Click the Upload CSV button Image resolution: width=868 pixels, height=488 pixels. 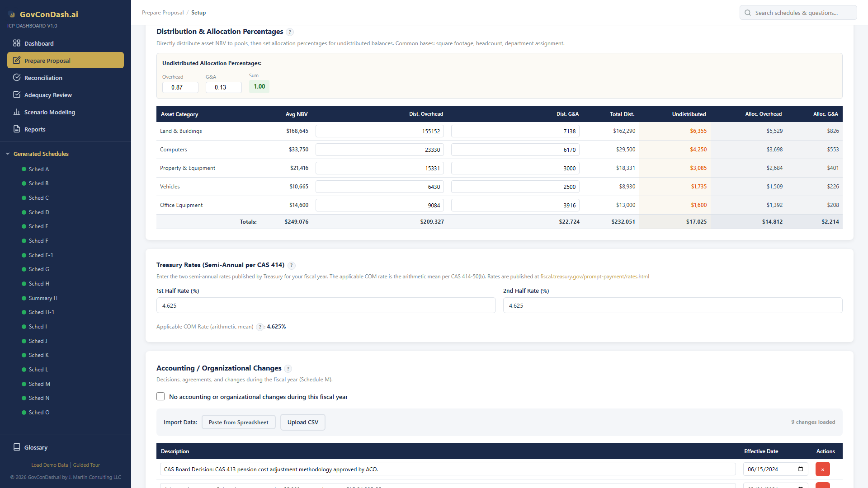point(302,422)
